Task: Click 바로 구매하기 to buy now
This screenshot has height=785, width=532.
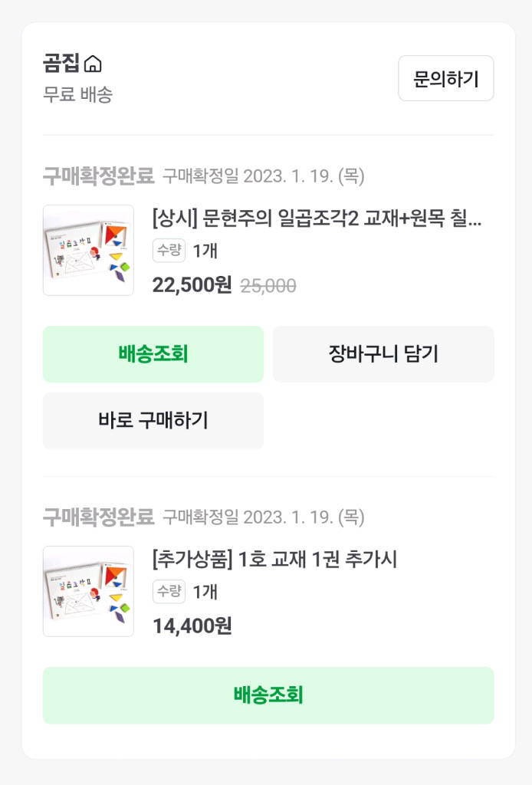Action: click(153, 420)
